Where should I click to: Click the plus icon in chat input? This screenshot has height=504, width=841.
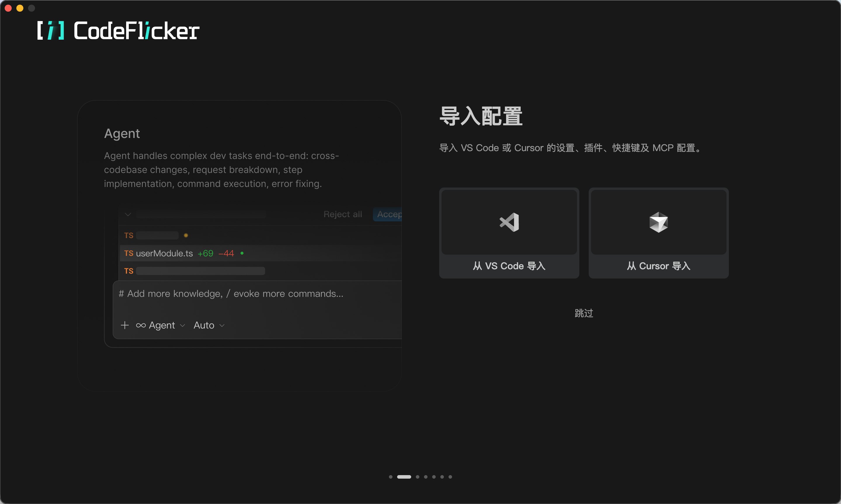pyautogui.click(x=125, y=325)
